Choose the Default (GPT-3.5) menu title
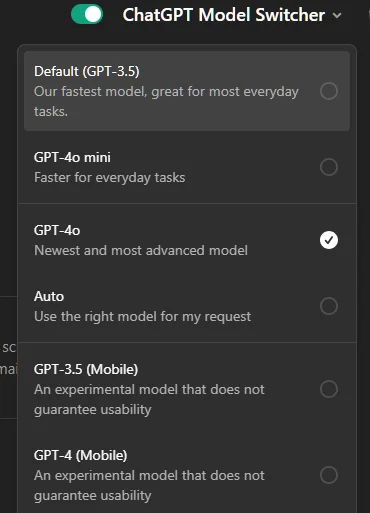 87,71
